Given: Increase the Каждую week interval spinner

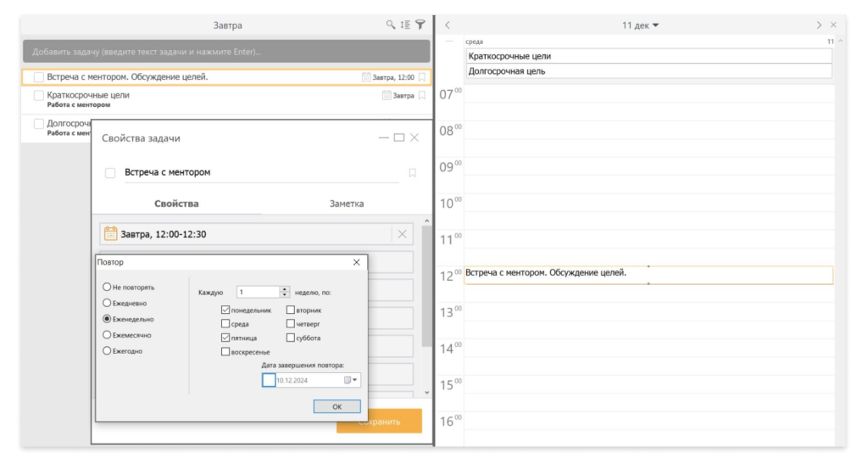Looking at the screenshot, I should coord(285,288).
